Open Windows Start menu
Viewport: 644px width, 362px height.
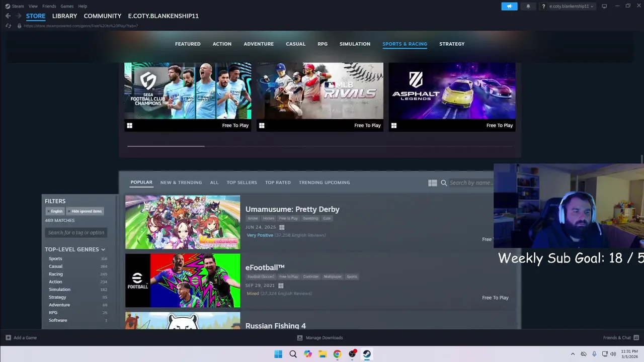[x=278, y=354]
